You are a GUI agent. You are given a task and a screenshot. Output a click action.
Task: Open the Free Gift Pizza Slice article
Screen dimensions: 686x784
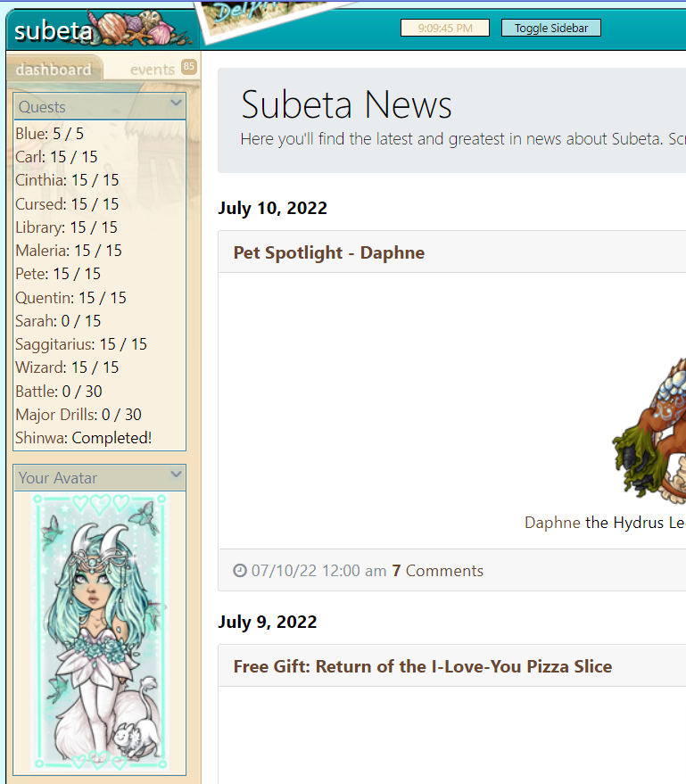pyautogui.click(x=423, y=666)
